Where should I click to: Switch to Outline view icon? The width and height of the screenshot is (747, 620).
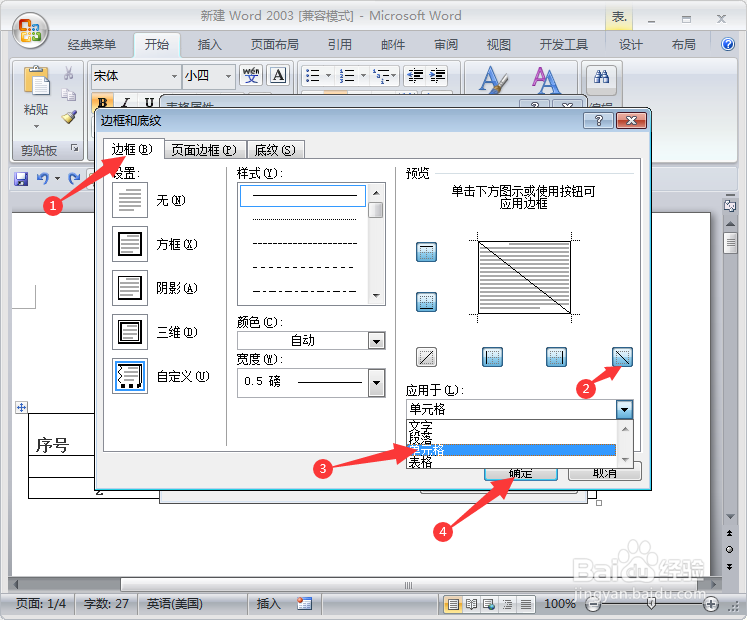pyautogui.click(x=507, y=604)
